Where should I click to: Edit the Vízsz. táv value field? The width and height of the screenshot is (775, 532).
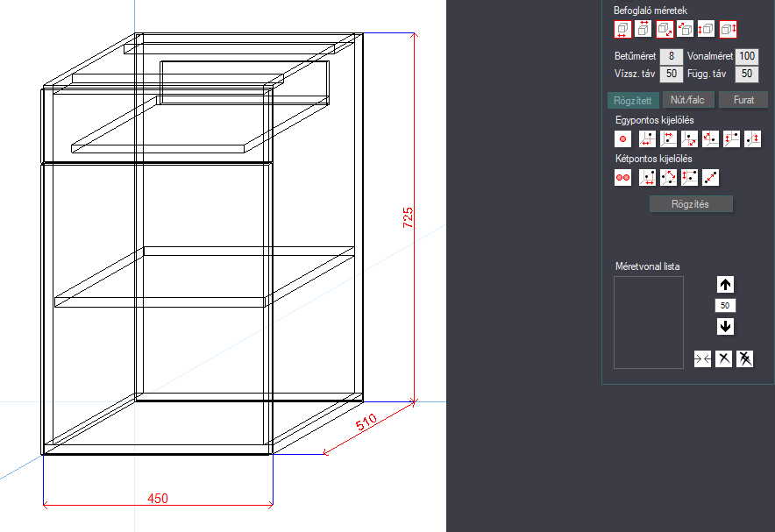(672, 74)
